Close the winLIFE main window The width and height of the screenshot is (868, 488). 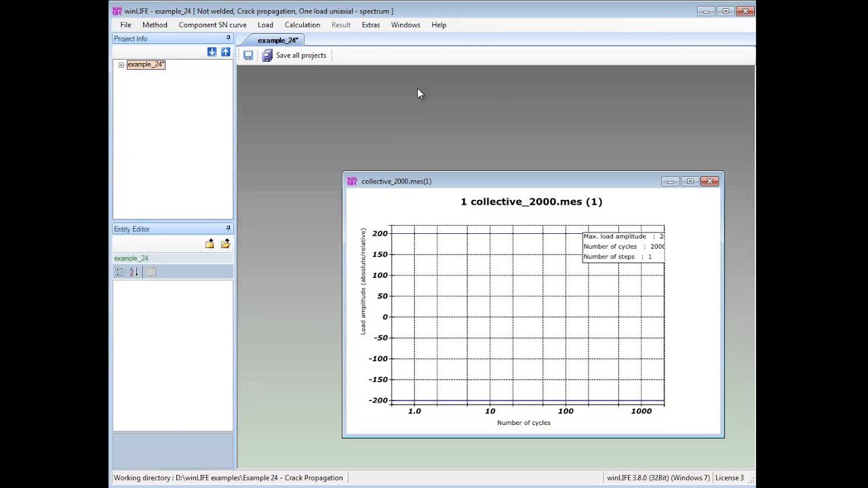(x=745, y=11)
